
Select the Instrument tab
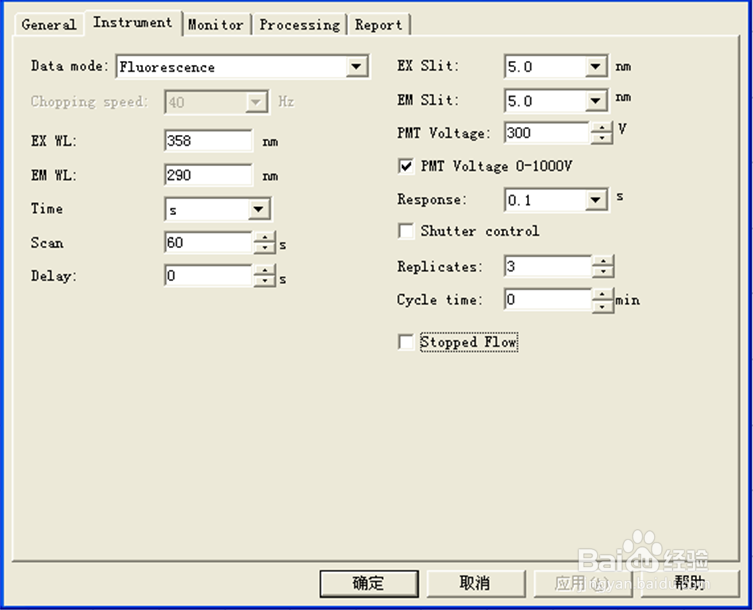pyautogui.click(x=133, y=23)
